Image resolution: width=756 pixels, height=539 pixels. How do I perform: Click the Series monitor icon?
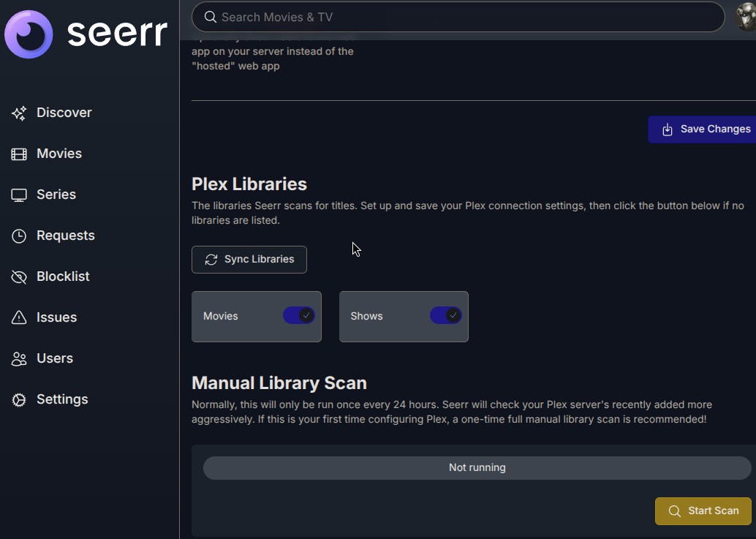(x=19, y=195)
